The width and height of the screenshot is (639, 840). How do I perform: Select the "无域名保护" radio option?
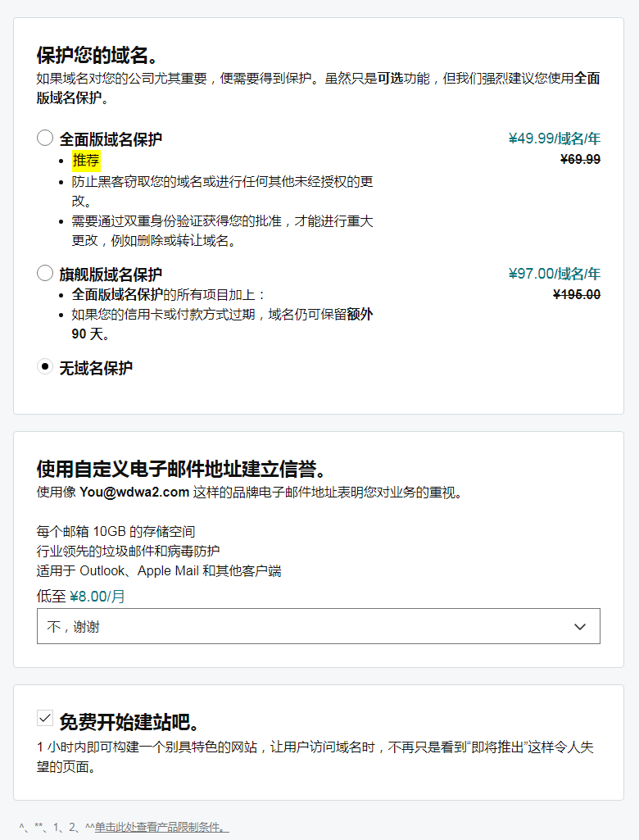coord(45,368)
